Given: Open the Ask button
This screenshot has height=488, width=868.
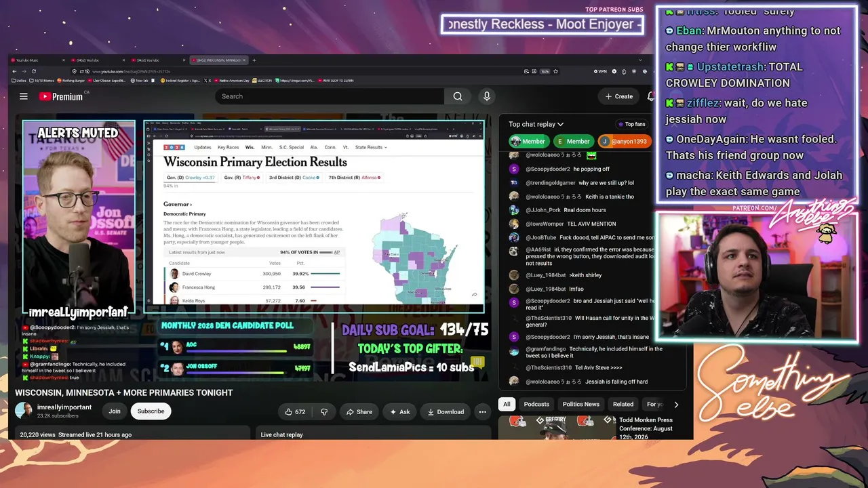Looking at the screenshot, I should tap(400, 411).
